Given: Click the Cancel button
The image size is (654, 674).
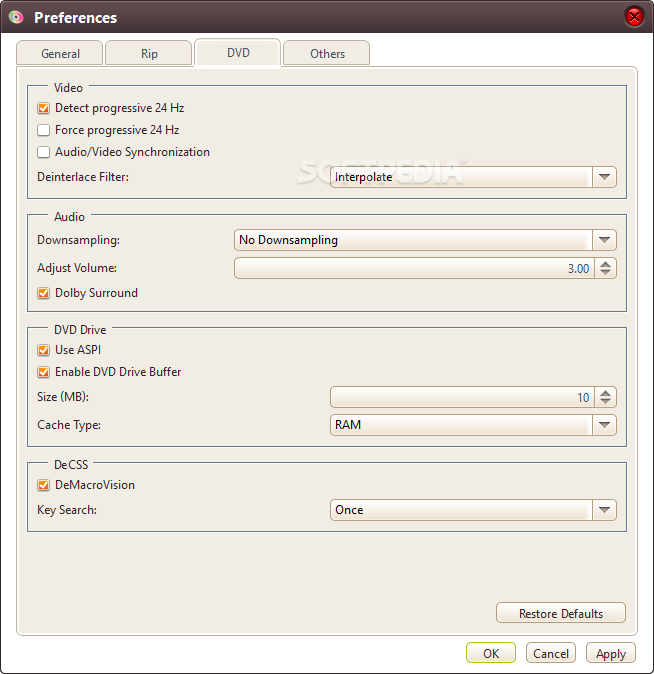Looking at the screenshot, I should [x=551, y=653].
